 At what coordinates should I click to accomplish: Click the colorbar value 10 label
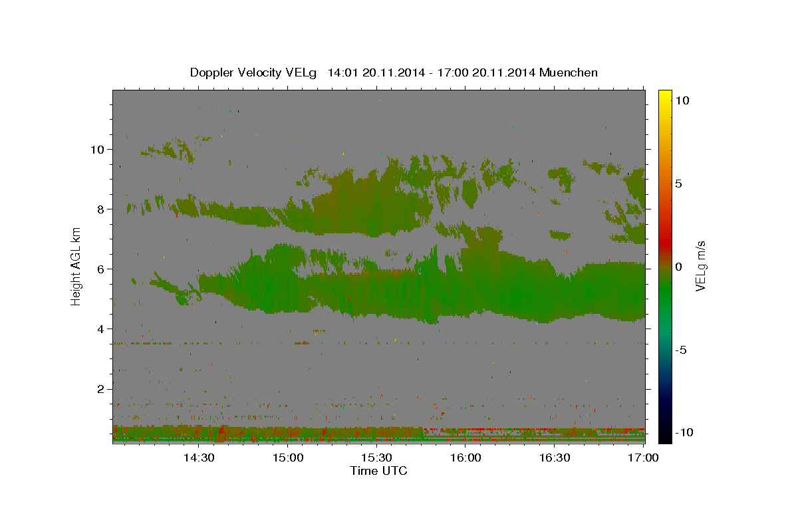pyautogui.click(x=682, y=100)
